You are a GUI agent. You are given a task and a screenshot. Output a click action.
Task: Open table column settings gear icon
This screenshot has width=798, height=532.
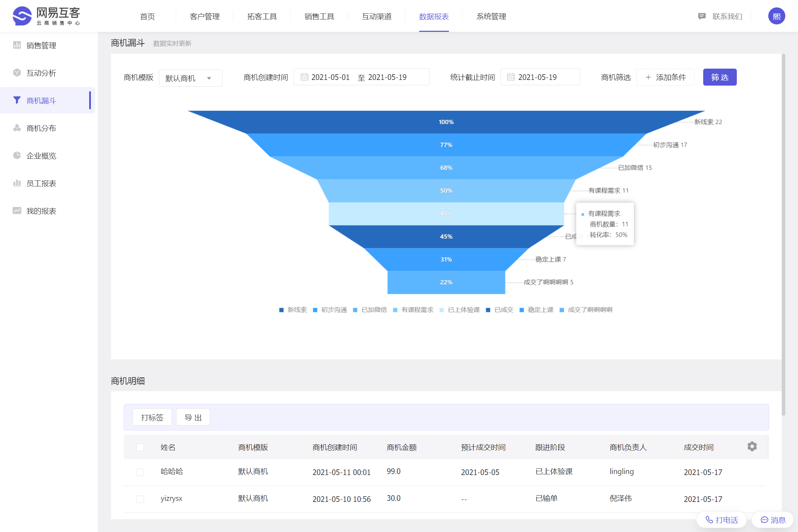click(752, 446)
